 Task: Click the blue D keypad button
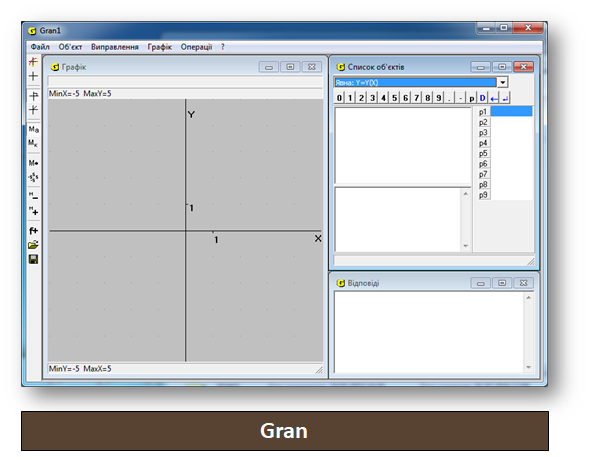pyautogui.click(x=483, y=98)
